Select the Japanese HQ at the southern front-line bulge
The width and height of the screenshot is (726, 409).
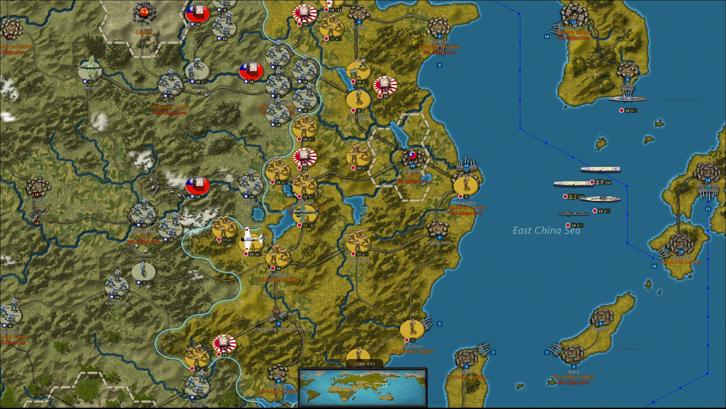coord(224,345)
